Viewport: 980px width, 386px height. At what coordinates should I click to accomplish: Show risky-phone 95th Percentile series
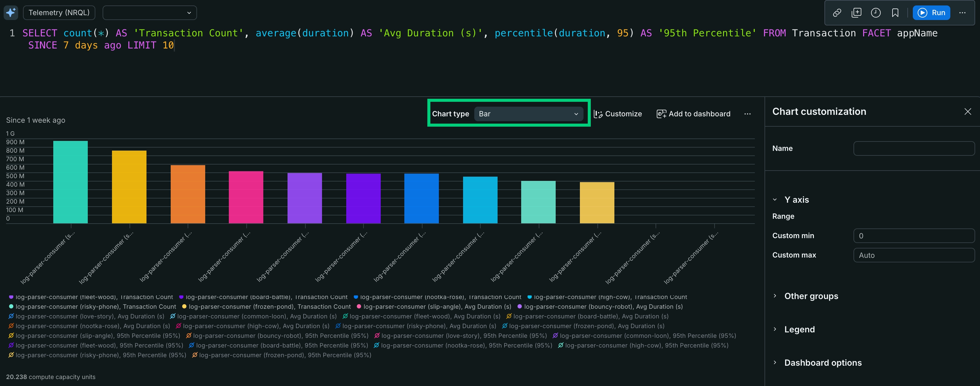[x=97, y=355]
